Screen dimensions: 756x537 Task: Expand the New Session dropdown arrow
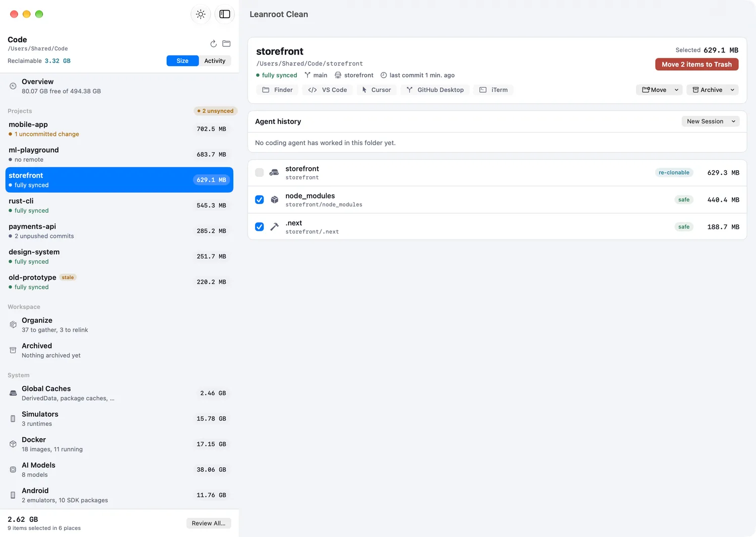click(x=733, y=121)
